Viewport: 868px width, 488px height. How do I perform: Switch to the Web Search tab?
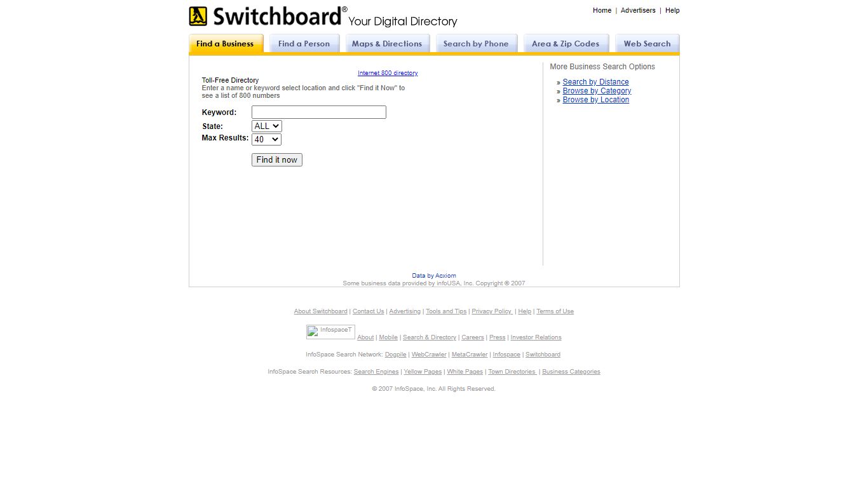tap(647, 43)
